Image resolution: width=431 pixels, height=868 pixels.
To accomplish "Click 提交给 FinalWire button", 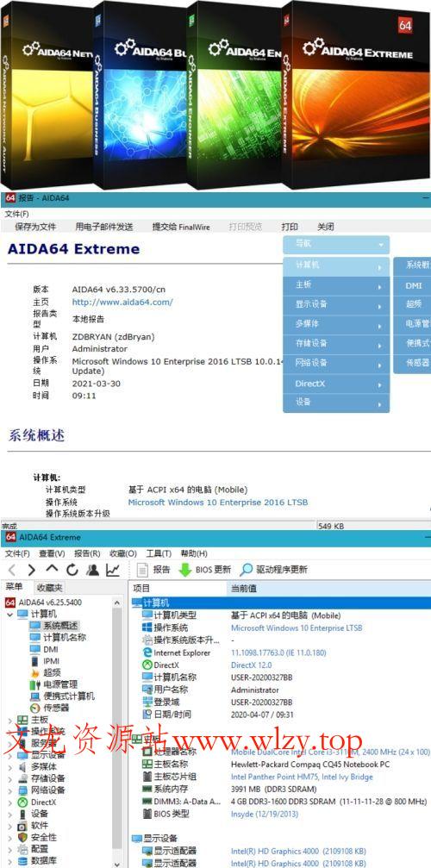I will coord(181,227).
